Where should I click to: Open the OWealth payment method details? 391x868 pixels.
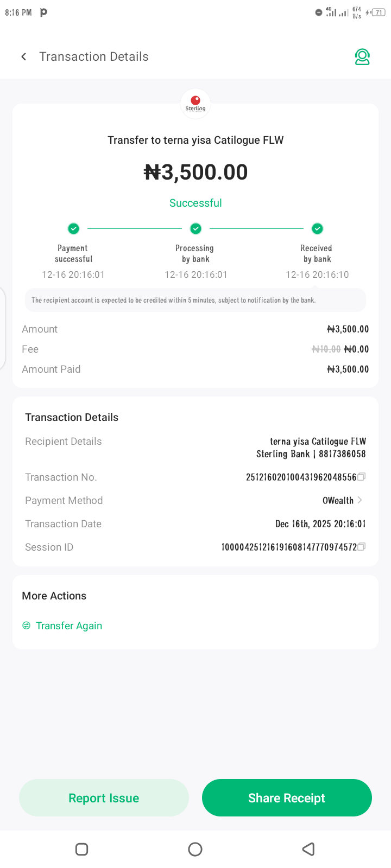(338, 500)
